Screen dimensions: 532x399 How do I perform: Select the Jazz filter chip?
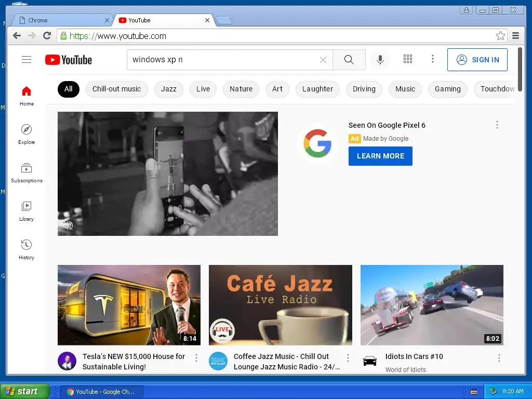point(169,89)
